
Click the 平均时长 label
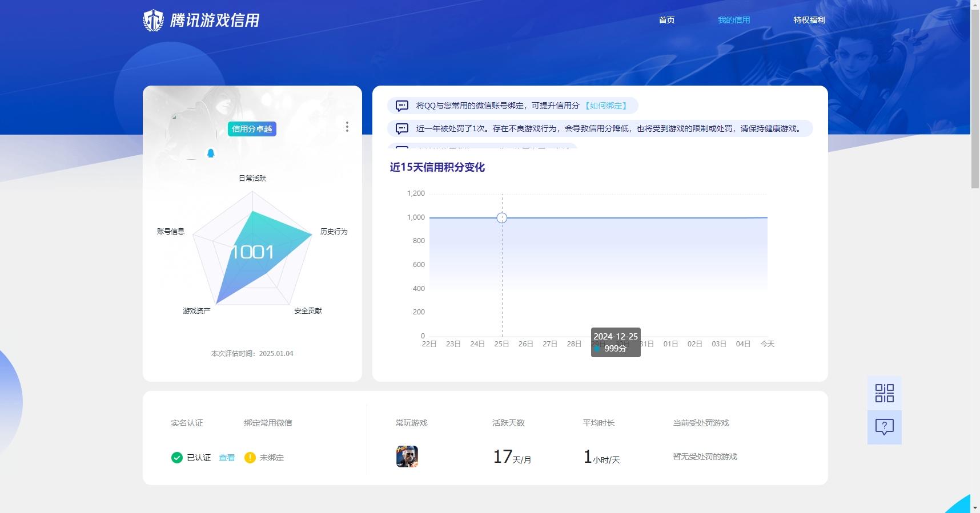coord(599,423)
